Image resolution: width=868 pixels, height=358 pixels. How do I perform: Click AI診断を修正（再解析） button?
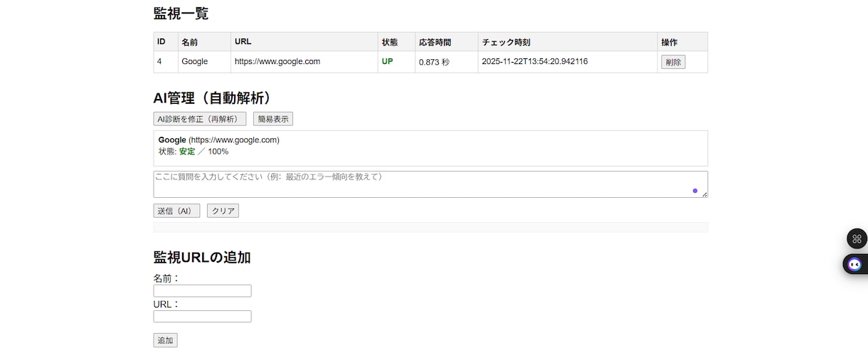[200, 119]
